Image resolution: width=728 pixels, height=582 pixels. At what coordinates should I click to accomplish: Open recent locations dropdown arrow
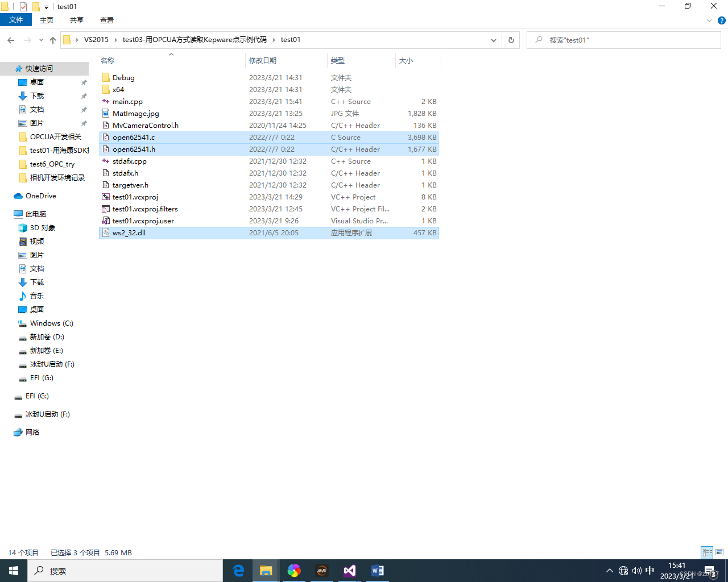coord(41,40)
